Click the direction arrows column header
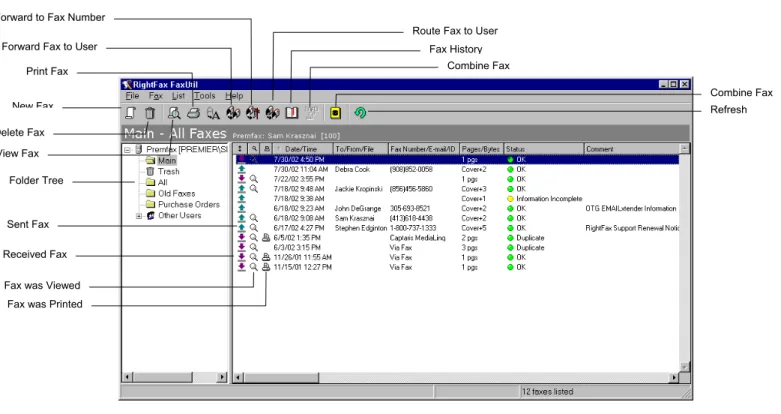Viewport: 781px width, 414px height. pyautogui.click(x=240, y=149)
